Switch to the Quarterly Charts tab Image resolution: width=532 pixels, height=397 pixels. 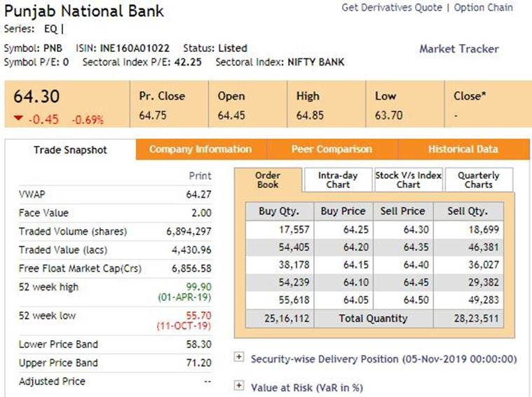[x=479, y=180]
